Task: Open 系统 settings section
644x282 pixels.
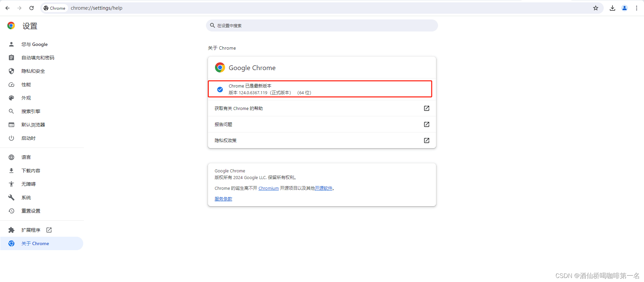Action: point(42,198)
